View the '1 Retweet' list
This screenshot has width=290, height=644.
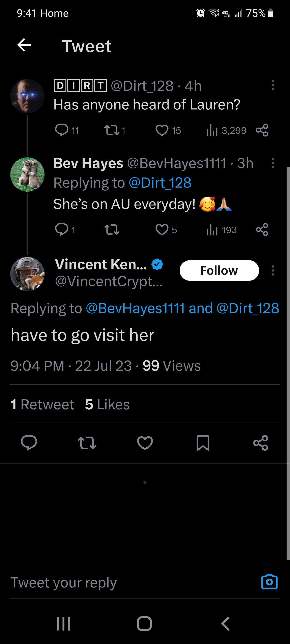42,404
